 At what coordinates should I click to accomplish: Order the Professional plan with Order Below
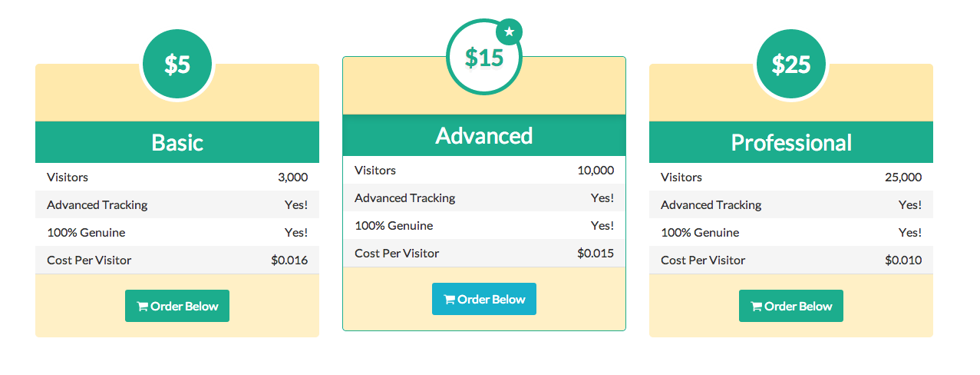[791, 306]
